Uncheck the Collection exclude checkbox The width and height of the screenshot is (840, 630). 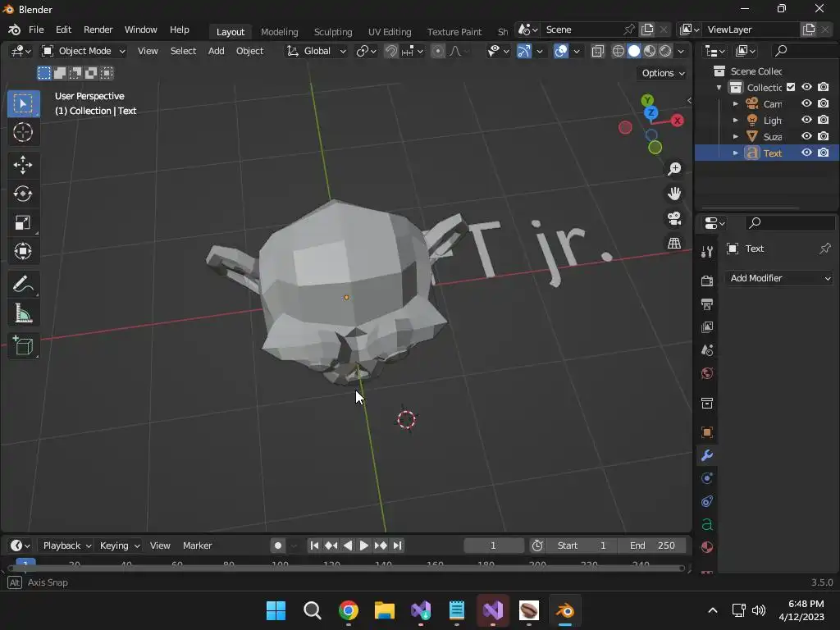[x=791, y=87]
